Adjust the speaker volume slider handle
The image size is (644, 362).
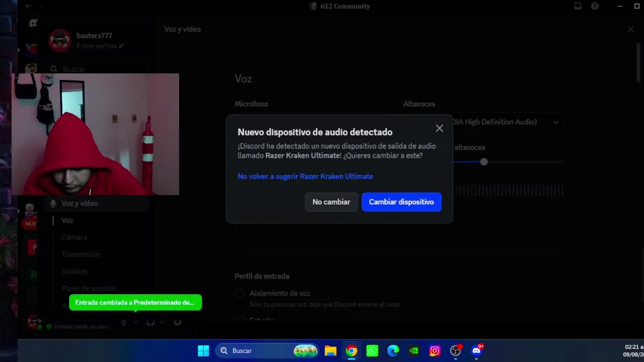(484, 162)
